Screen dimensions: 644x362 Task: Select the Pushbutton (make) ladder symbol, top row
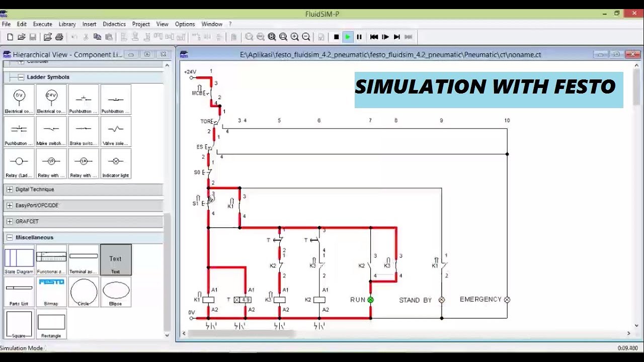click(84, 100)
